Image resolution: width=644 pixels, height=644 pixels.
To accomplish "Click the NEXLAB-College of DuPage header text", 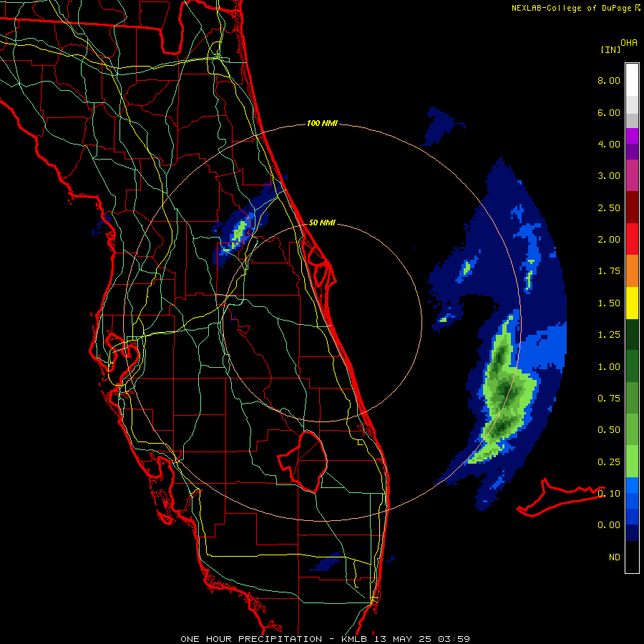I will (572, 8).
